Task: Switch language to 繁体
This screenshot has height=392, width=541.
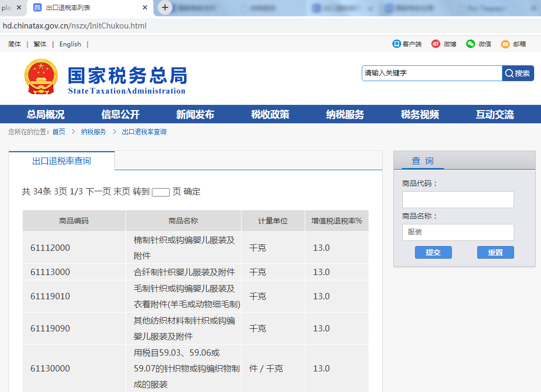Action: pyautogui.click(x=40, y=44)
